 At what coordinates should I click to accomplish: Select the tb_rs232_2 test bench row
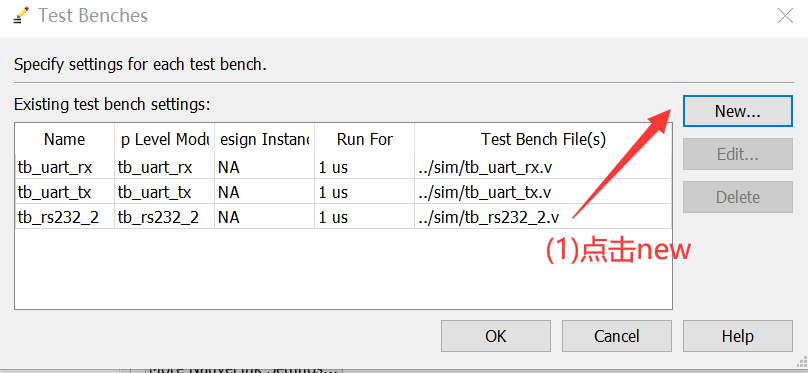(x=343, y=217)
